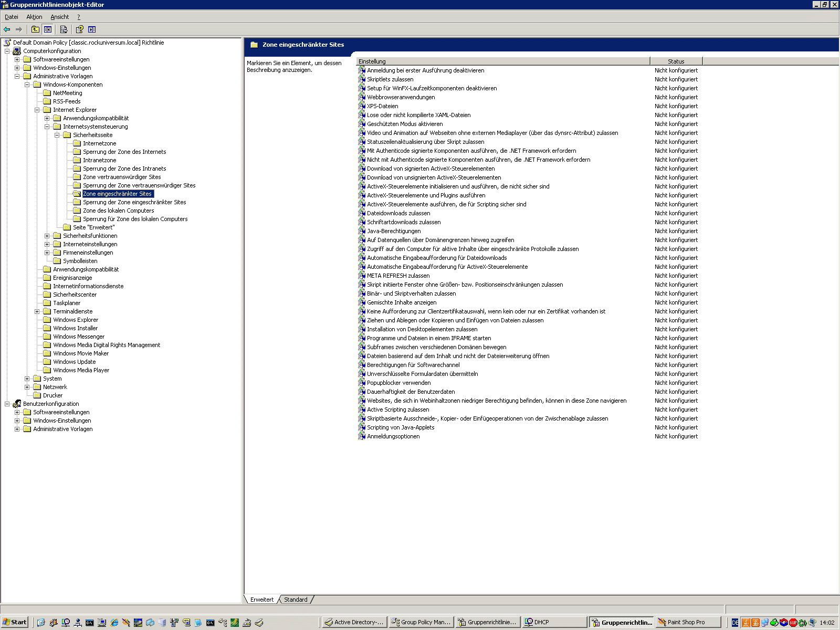
Task: Open the ? help menu
Action: coord(79,17)
